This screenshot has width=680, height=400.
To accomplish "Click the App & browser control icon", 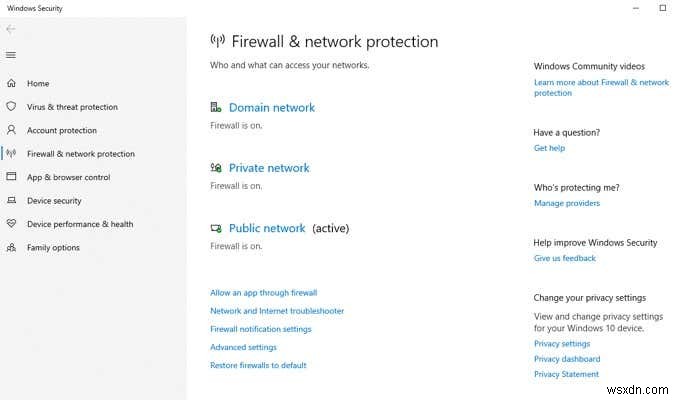I will [11, 177].
